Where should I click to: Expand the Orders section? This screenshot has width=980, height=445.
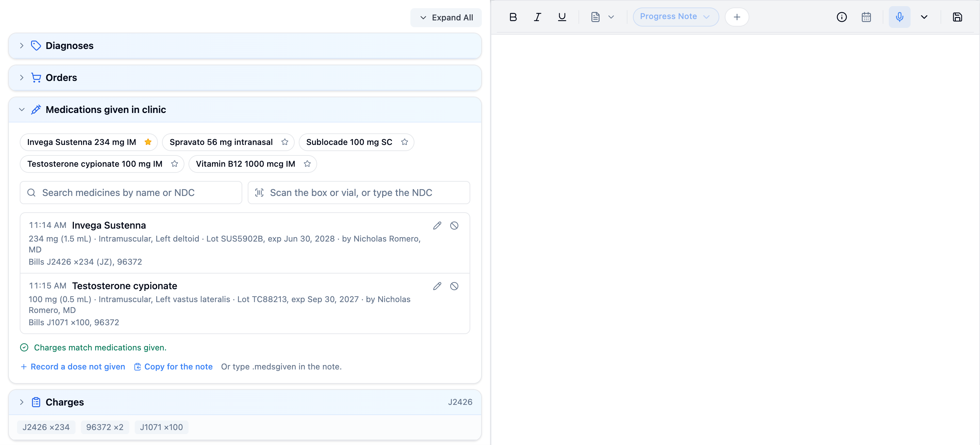[245, 78]
